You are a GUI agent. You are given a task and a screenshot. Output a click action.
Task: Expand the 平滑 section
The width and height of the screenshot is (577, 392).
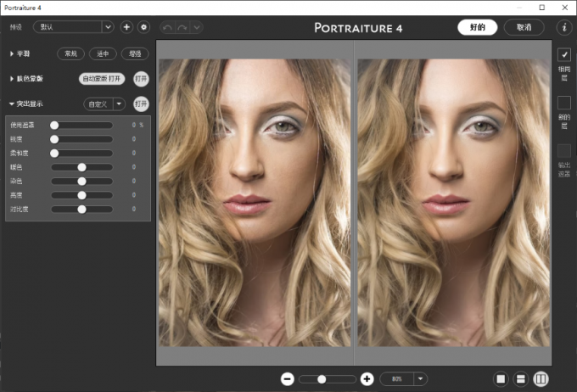(12, 53)
